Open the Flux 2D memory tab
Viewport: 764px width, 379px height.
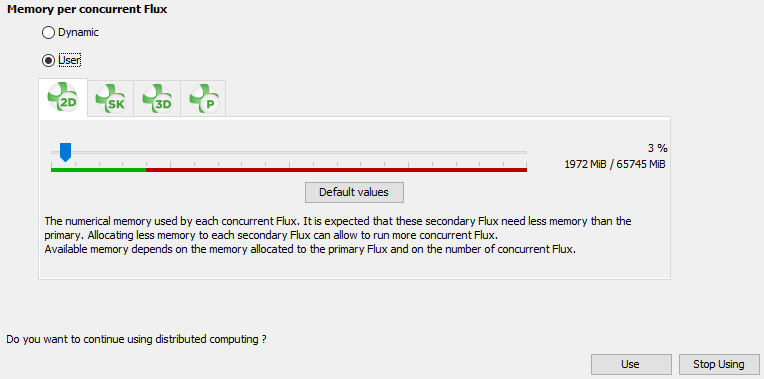63,98
